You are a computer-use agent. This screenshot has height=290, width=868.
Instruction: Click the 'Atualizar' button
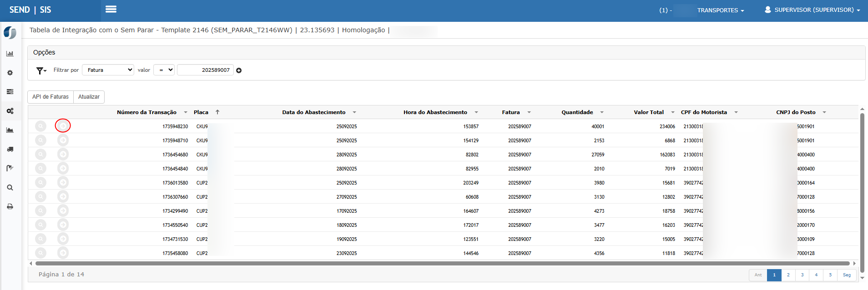pos(89,97)
